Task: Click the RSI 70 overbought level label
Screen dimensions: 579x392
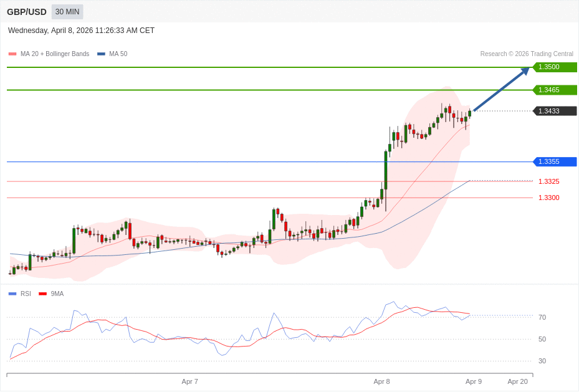Action: pos(542,317)
